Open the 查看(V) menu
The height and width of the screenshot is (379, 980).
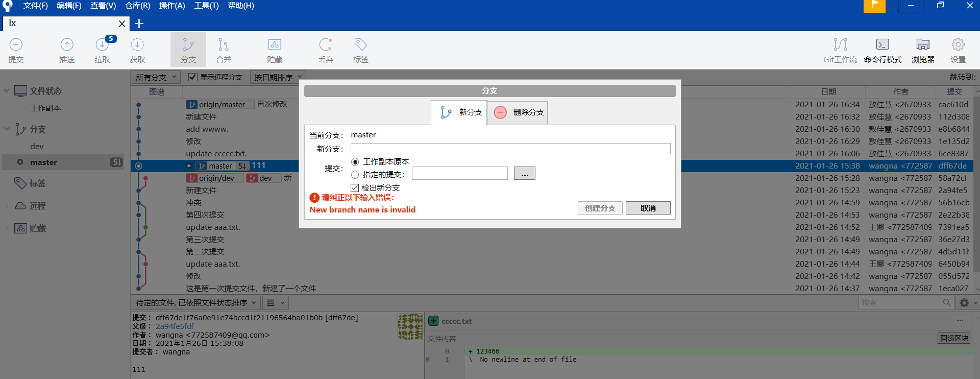tap(103, 6)
